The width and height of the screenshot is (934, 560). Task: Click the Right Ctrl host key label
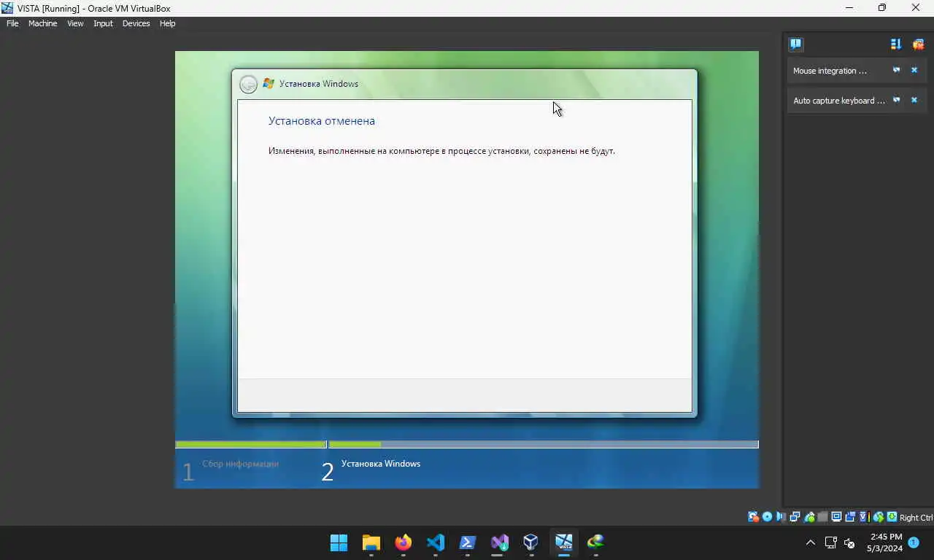[x=916, y=518]
